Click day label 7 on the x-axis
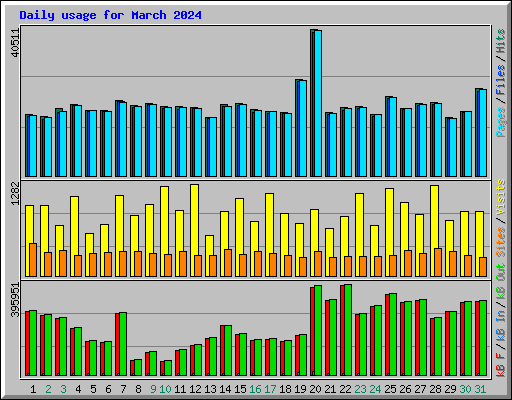 coord(123,389)
